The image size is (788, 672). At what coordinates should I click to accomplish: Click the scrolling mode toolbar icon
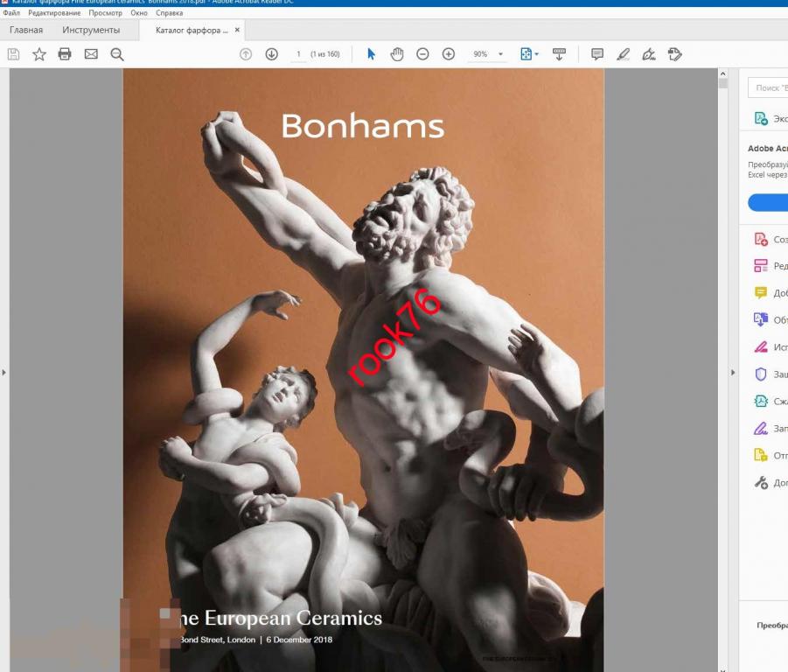pos(559,54)
